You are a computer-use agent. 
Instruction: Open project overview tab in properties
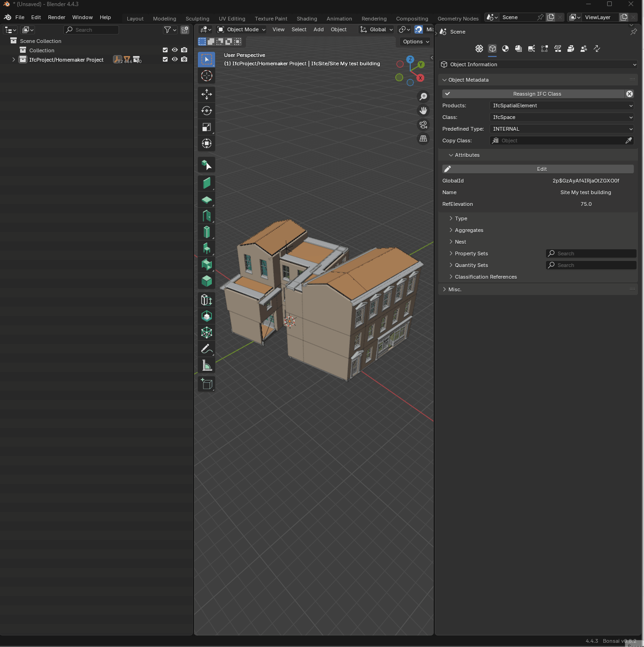[x=479, y=49]
